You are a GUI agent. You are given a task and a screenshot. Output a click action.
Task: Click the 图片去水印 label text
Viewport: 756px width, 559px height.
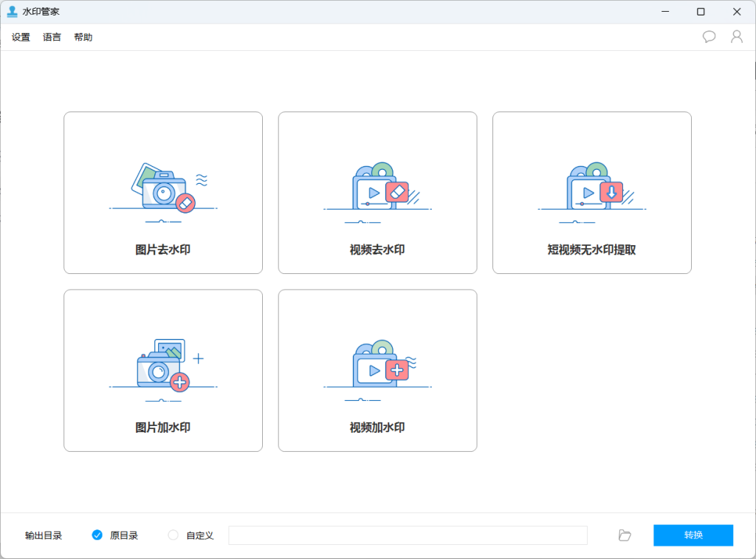click(x=163, y=250)
